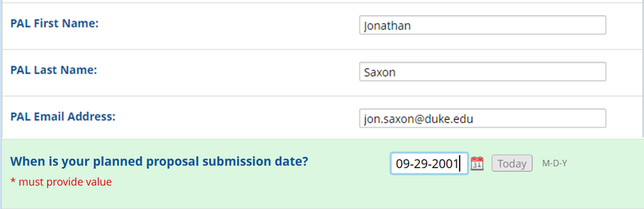644x209 pixels.
Task: Click the text Jonathan in the first name box
Action: point(387,26)
